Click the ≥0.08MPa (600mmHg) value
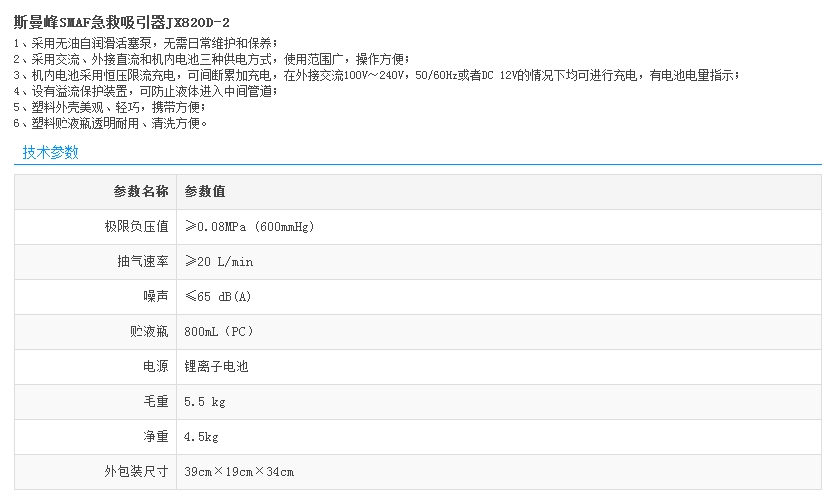Screen dimensions: 830x496 (250, 227)
